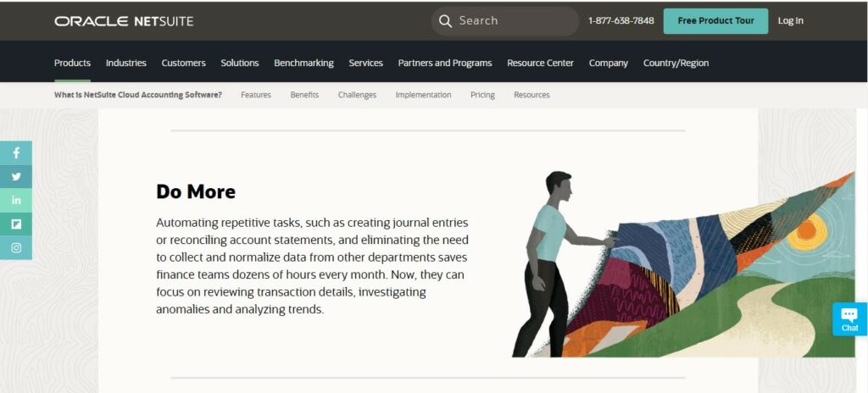The height and width of the screenshot is (393, 868).
Task: Focus the Search input field
Action: coord(505,21)
